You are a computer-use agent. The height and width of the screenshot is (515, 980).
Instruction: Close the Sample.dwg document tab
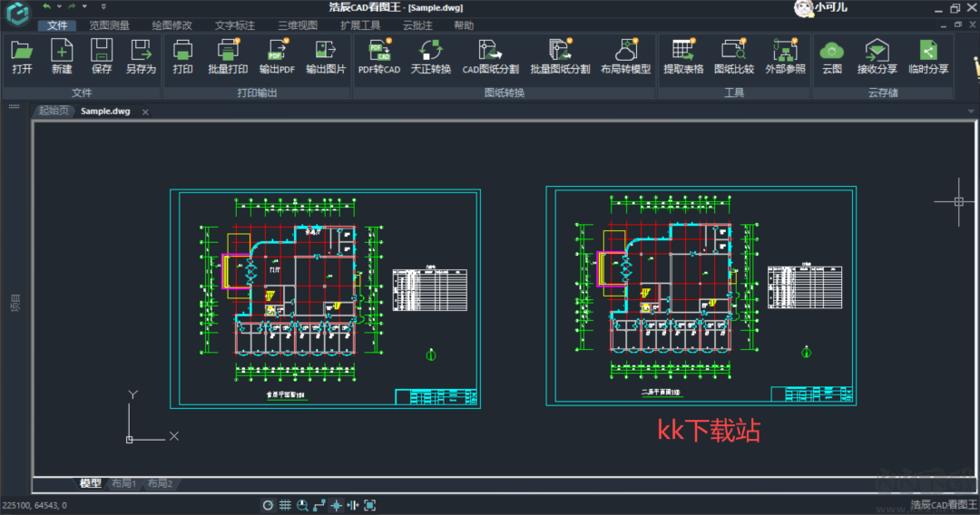pos(145,112)
